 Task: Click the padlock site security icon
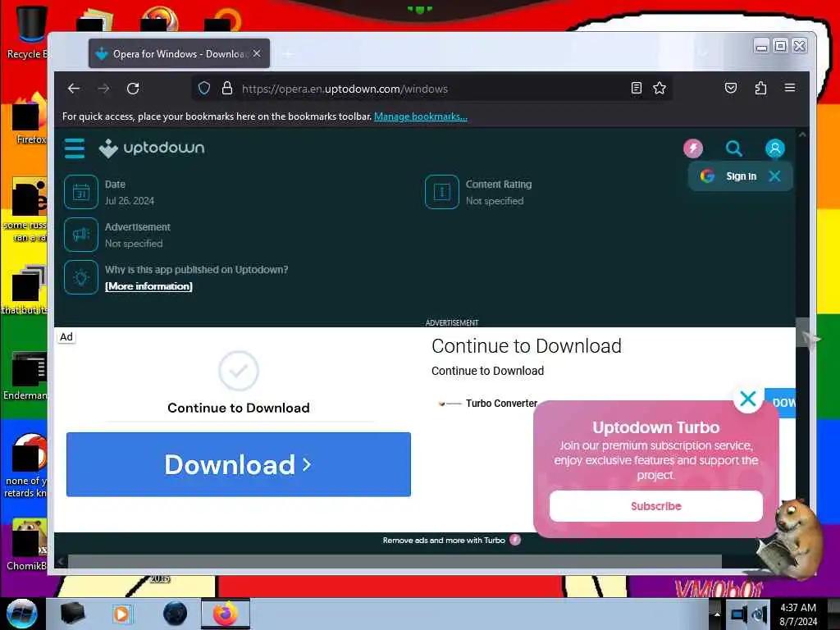(x=227, y=88)
